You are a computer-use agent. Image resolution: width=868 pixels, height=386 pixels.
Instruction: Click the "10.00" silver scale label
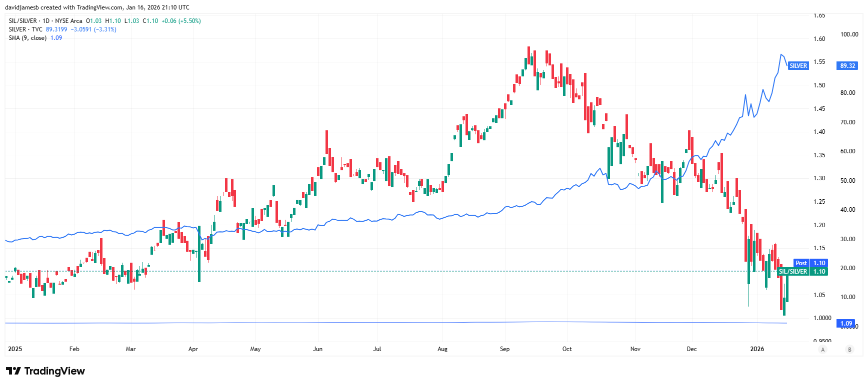click(x=847, y=297)
